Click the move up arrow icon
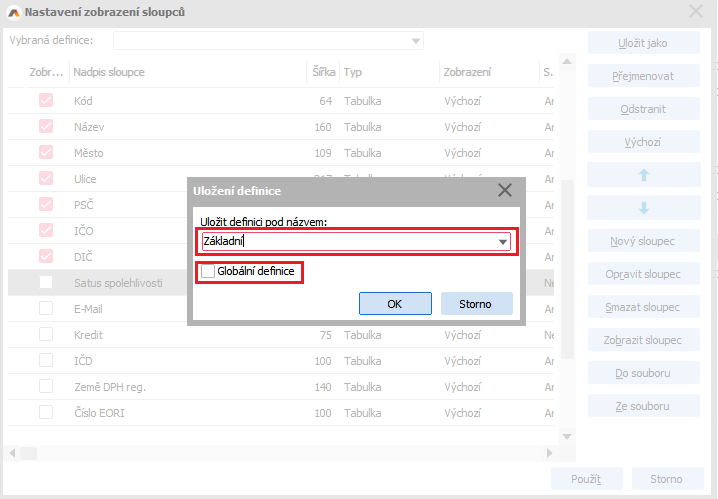This screenshot has height=499, width=718. 643,175
